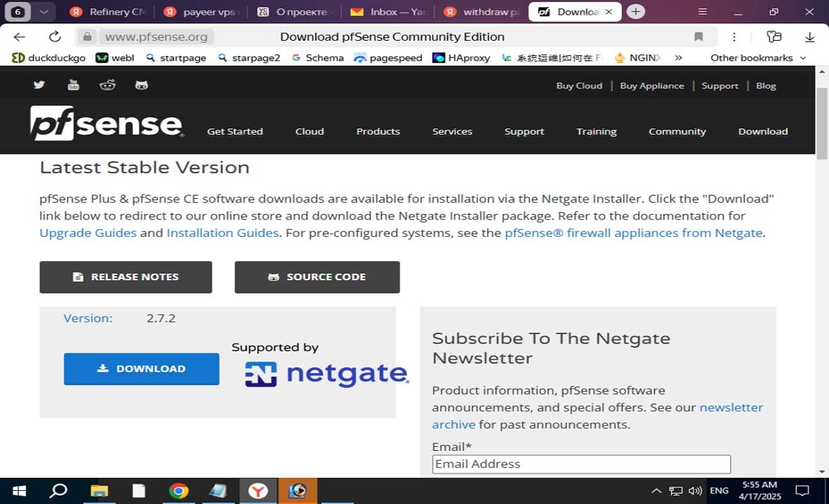
Task: Open the Download item in navigation bar
Action: tap(763, 131)
